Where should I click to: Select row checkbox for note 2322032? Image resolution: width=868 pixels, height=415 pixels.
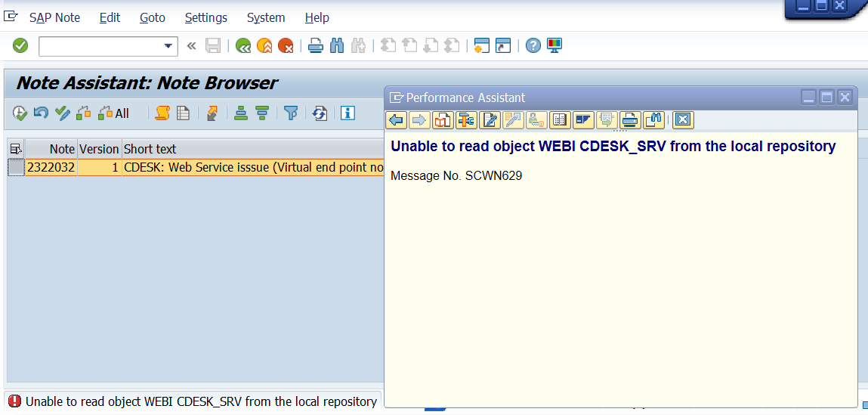pos(16,167)
